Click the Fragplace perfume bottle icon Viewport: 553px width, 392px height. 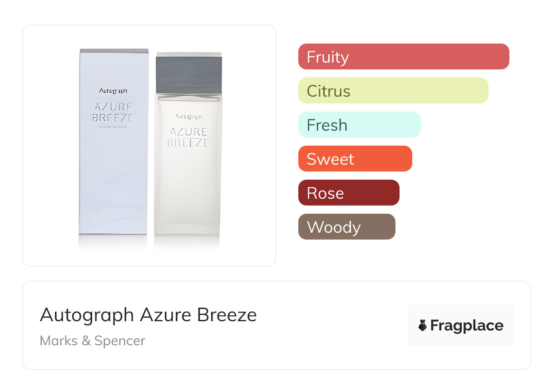click(x=423, y=325)
